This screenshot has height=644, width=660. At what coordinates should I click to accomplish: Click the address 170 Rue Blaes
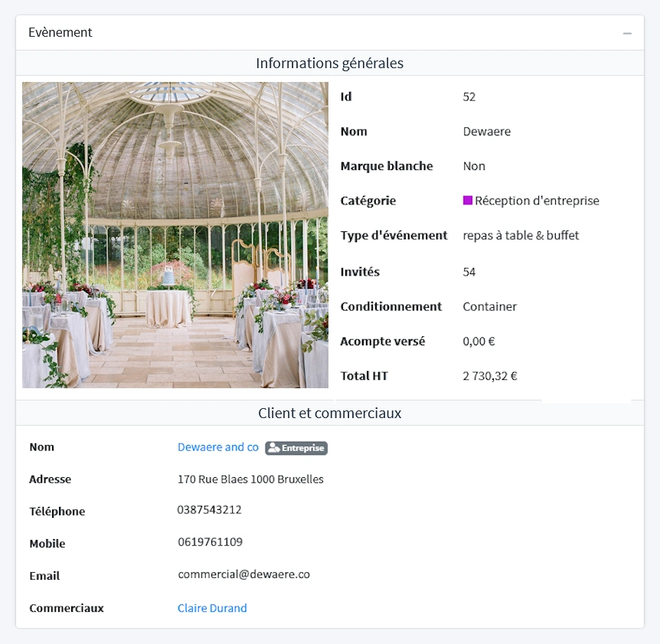click(x=250, y=479)
